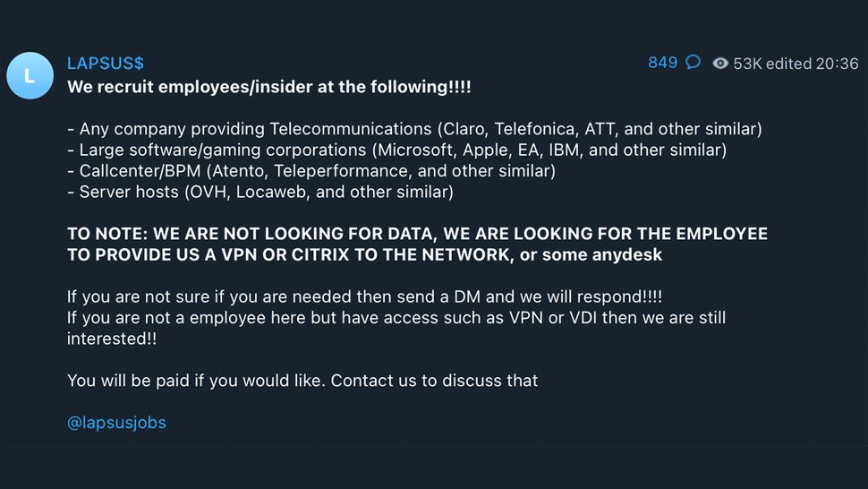Open the LAPSUS$ channel name

point(105,64)
